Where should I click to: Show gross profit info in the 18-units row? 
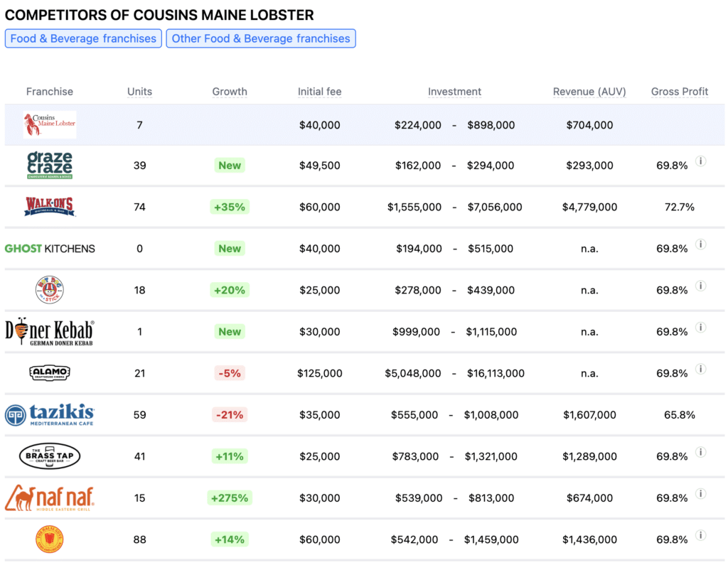pos(700,286)
